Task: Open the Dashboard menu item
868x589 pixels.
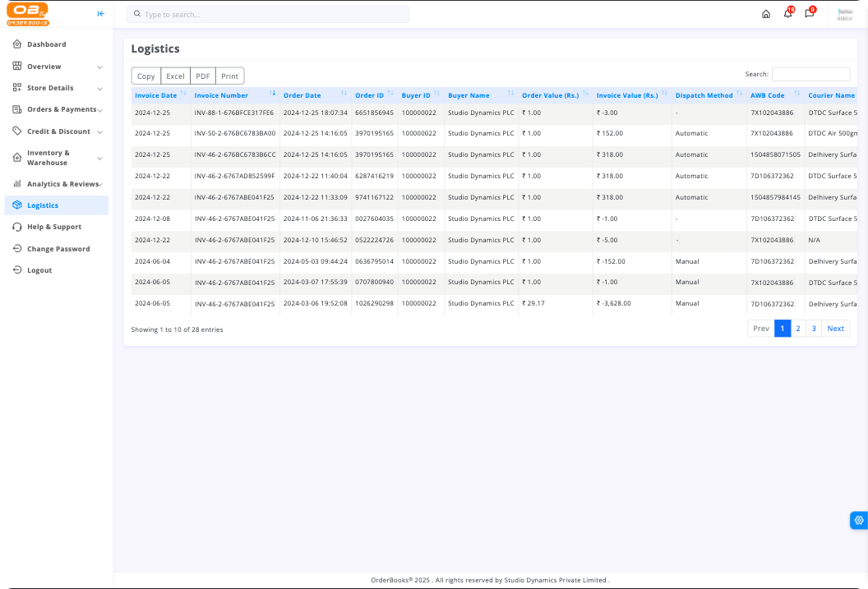Action: (46, 44)
